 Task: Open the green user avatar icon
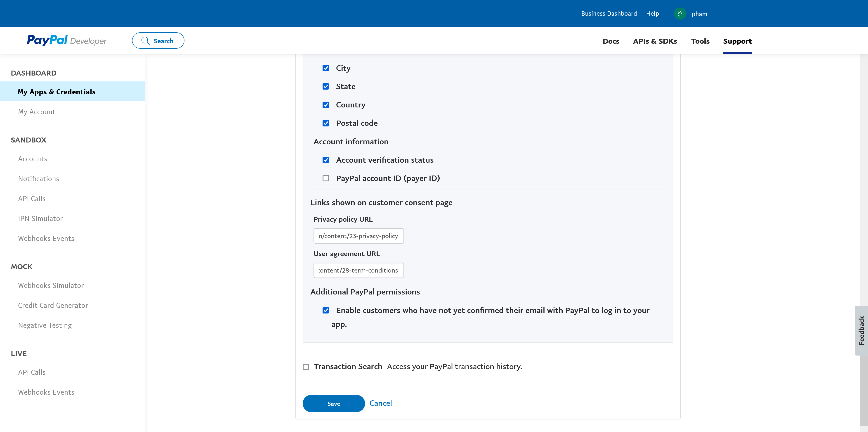[680, 14]
